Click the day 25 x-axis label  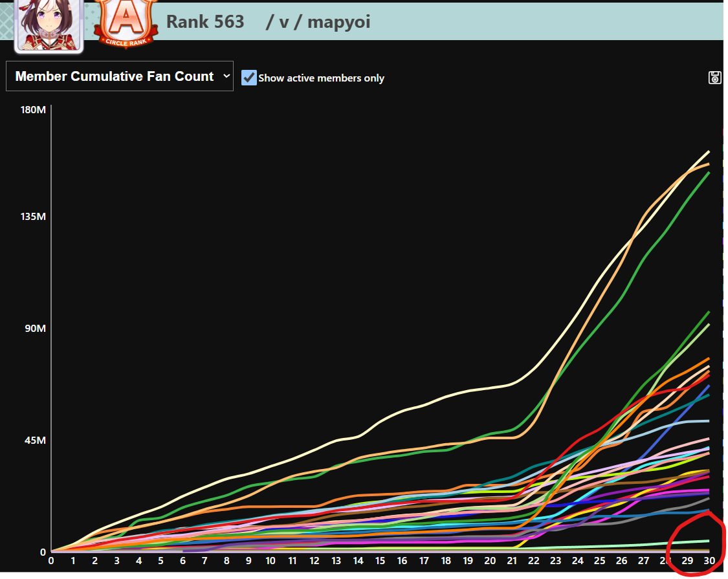pos(599,560)
